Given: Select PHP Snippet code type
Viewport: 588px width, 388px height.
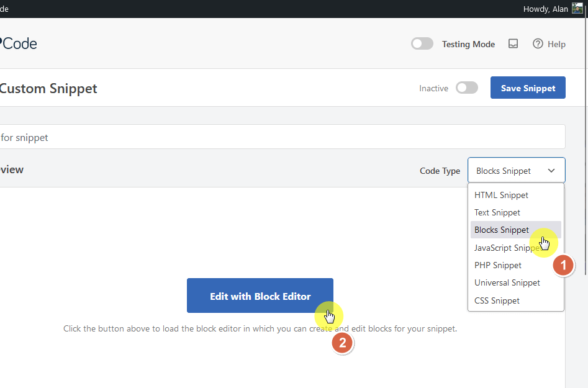Looking at the screenshot, I should (x=515, y=266).
